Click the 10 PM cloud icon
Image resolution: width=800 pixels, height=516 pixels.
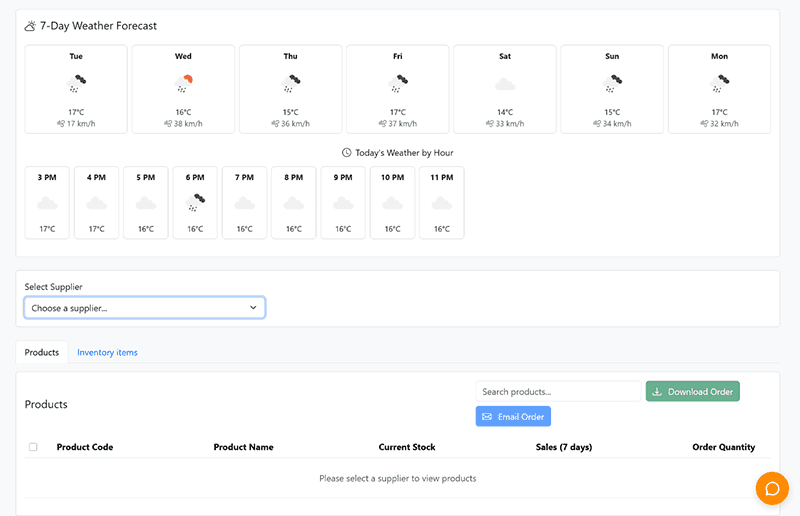pos(392,204)
